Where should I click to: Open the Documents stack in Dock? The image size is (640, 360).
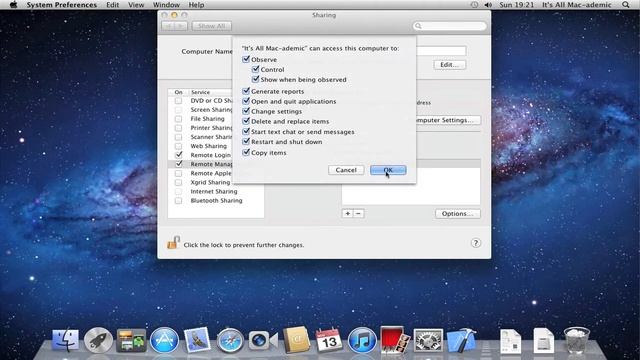click(511, 341)
